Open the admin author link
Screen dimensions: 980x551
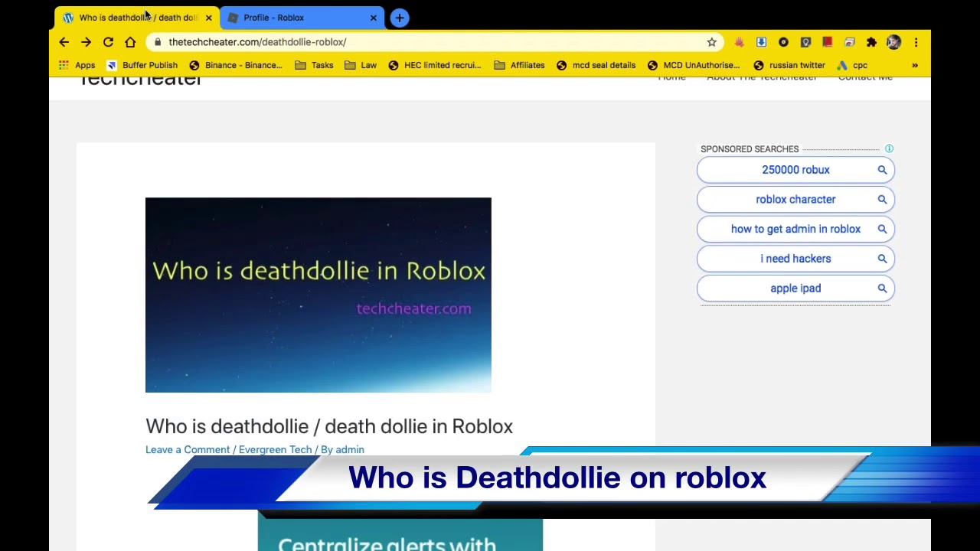350,450
